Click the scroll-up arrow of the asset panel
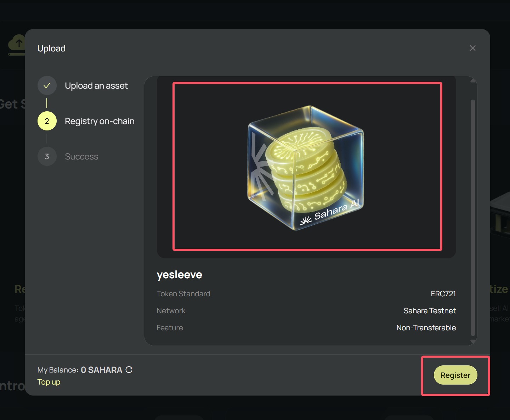 click(473, 80)
